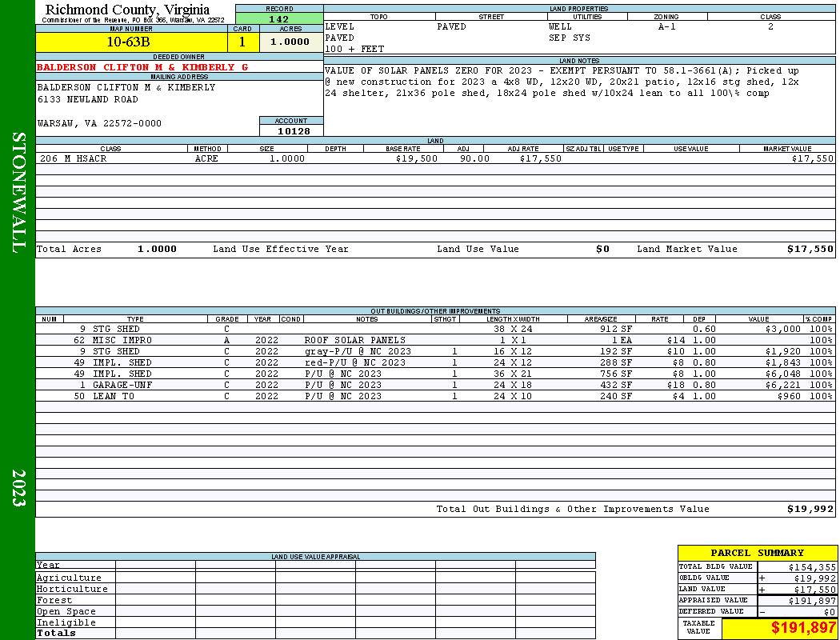Click zoning value A-1
The height and width of the screenshot is (640, 840).
[x=666, y=26]
